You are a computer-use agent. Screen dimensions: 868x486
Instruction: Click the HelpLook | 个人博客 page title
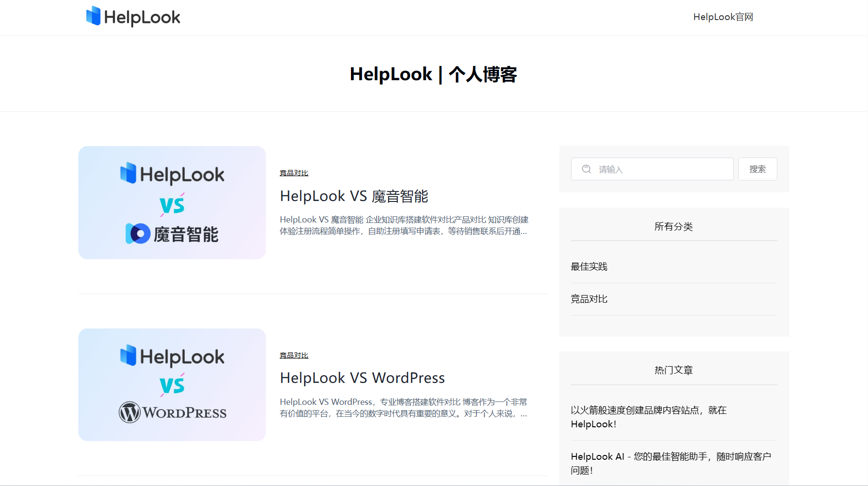(434, 74)
